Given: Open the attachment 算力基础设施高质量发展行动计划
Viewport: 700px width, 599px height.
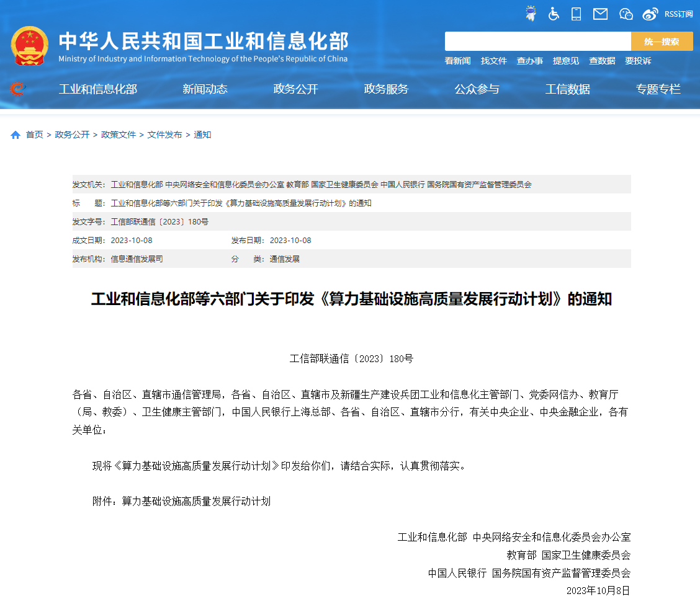Looking at the screenshot, I should coord(196,502).
